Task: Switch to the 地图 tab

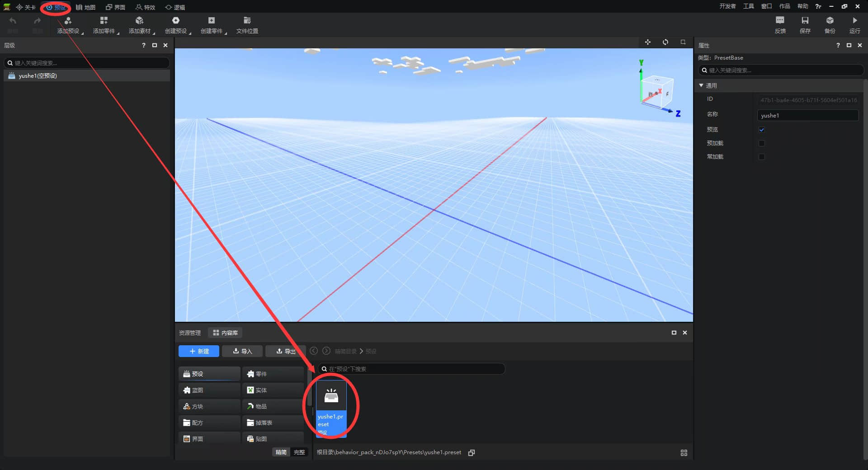Action: [85, 7]
